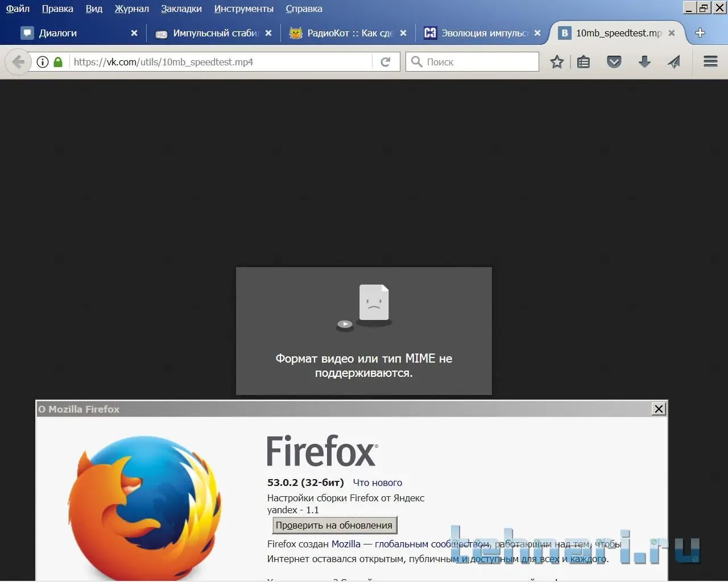Follow the Mozilla link
The height and width of the screenshot is (582, 728).
[346, 544]
